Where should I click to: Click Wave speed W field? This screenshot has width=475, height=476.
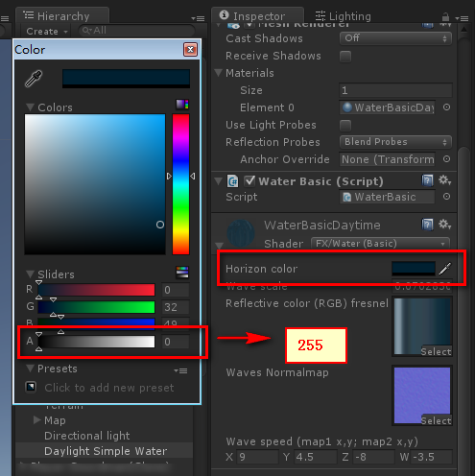point(432,457)
